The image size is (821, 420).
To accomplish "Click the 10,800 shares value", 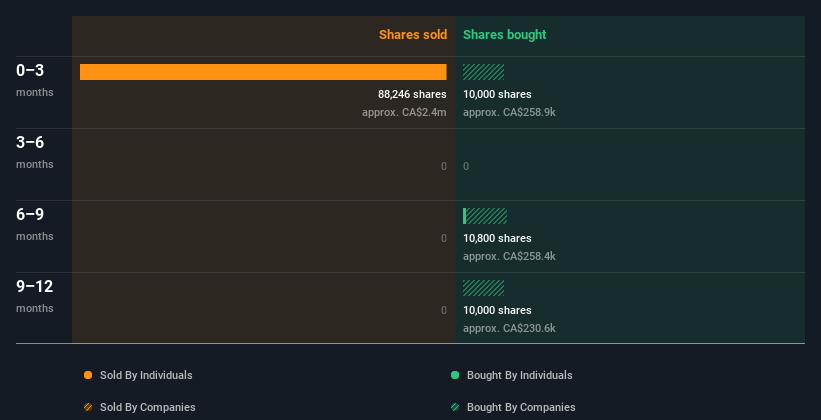I will click(x=497, y=238).
